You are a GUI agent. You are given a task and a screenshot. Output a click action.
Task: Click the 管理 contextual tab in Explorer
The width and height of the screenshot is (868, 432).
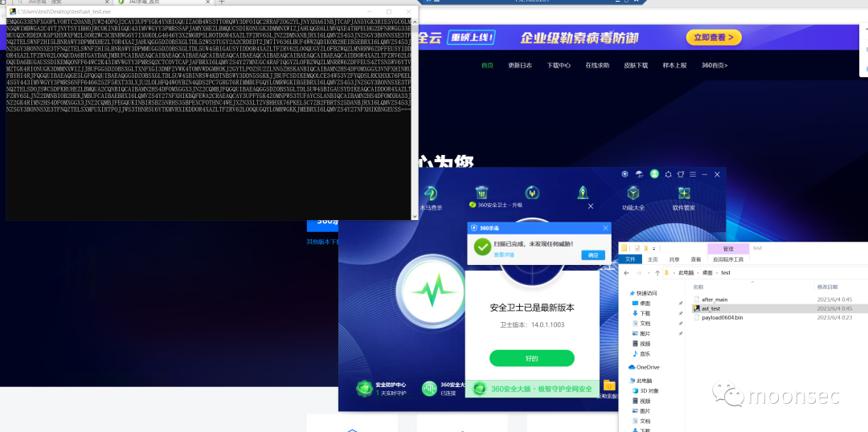tap(728, 248)
